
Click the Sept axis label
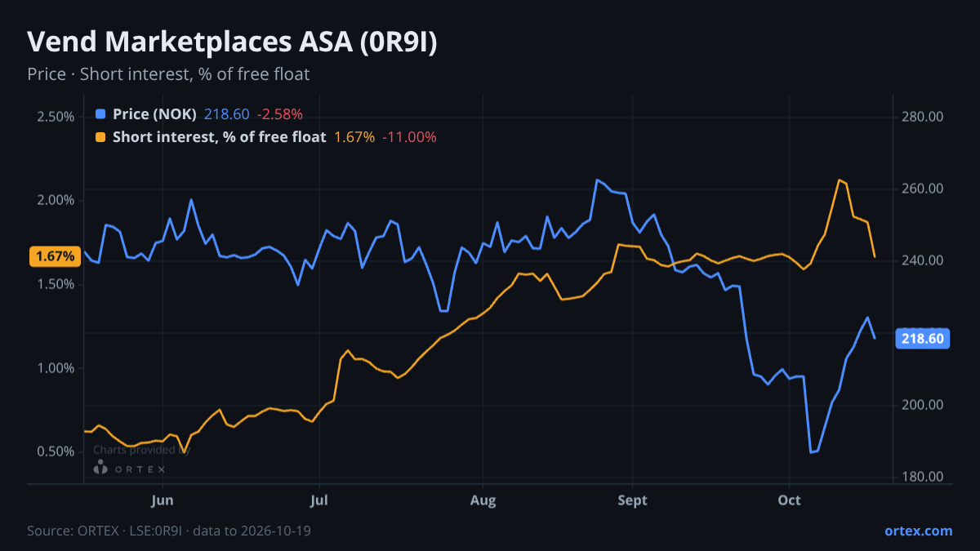(632, 500)
